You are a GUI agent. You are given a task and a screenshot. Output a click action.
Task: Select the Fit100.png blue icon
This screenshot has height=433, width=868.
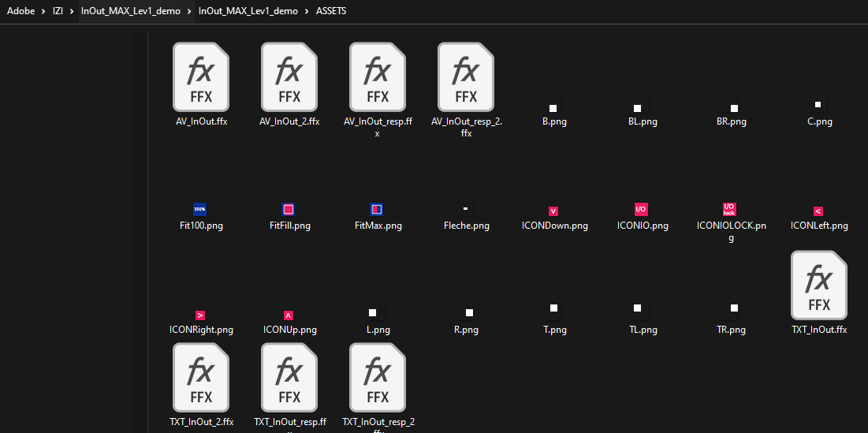[x=199, y=209]
